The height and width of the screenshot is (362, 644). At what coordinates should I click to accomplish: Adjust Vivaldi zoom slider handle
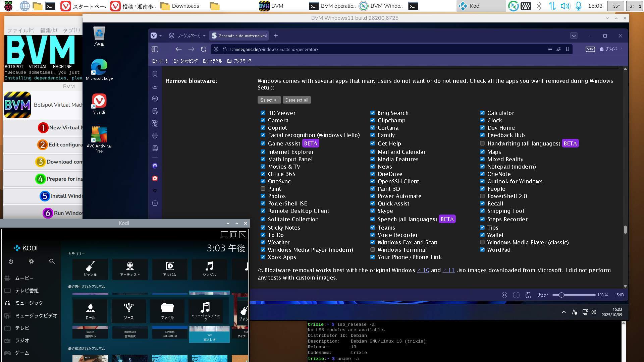[561, 295]
